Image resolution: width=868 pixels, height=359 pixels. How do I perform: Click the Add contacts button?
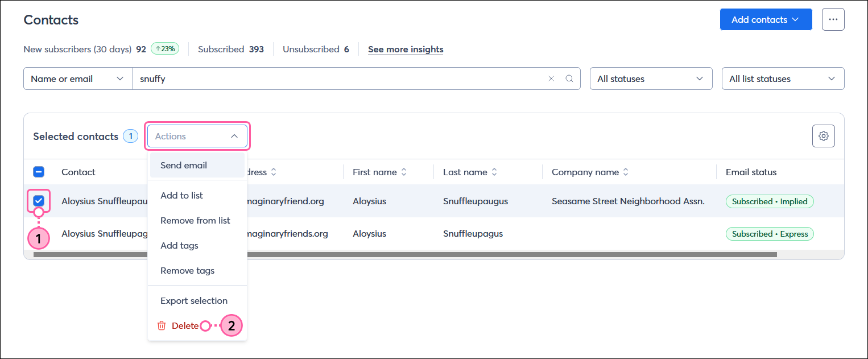click(x=766, y=19)
